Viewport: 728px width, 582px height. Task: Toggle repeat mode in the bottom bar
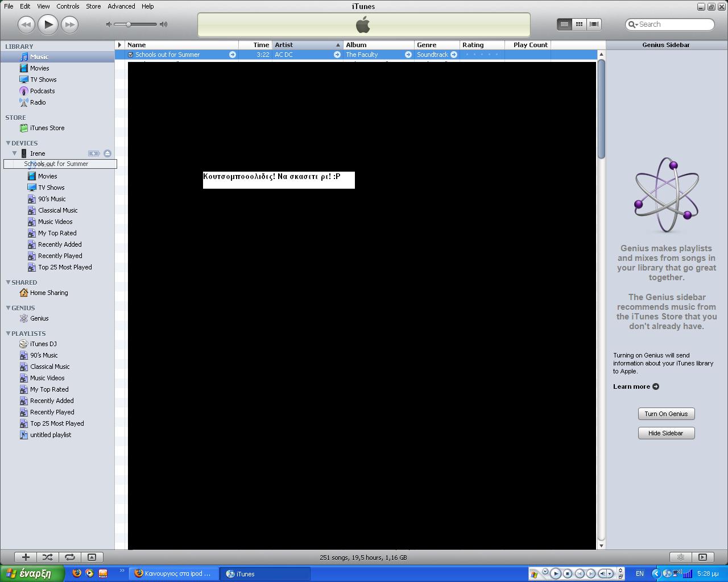click(69, 557)
